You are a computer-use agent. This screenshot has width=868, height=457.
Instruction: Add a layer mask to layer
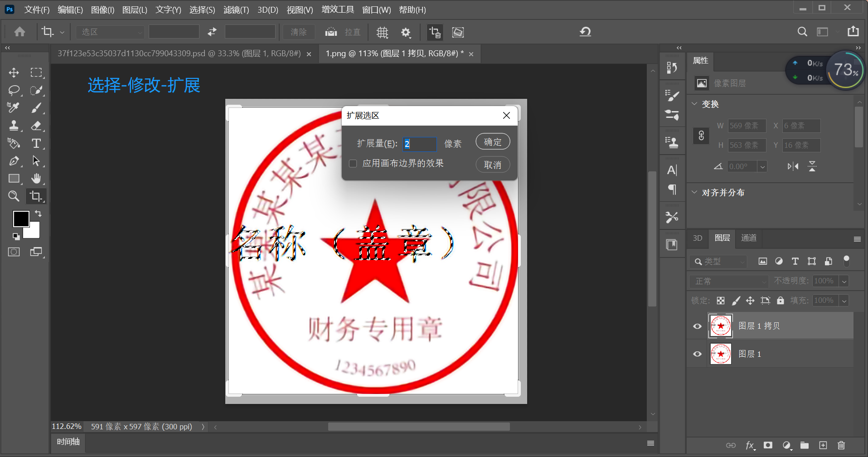pos(768,445)
